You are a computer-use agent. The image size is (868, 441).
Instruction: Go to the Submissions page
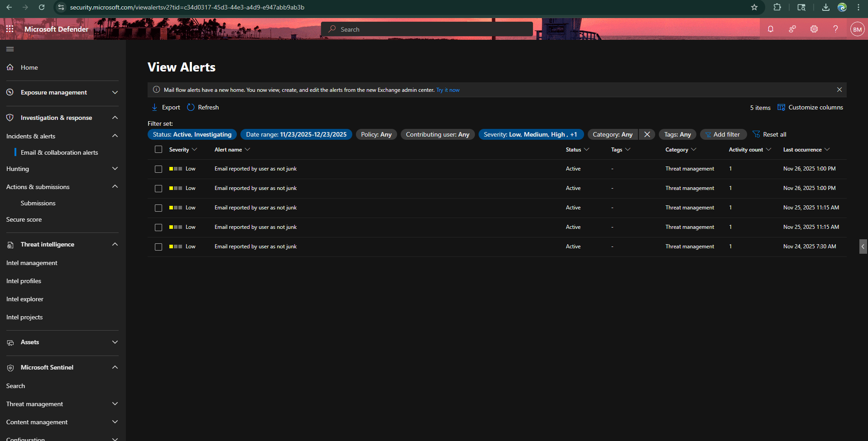click(38, 203)
